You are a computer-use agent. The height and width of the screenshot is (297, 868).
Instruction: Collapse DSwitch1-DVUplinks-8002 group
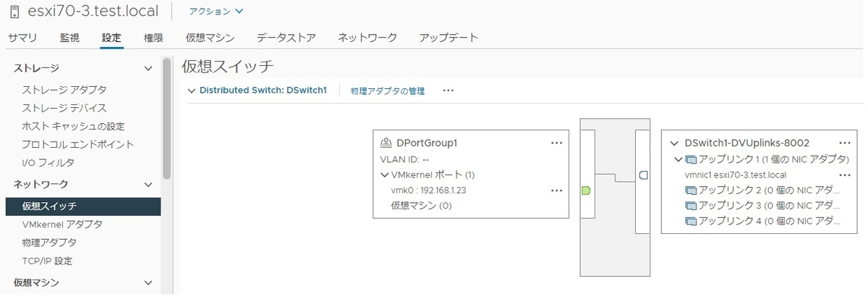[675, 143]
